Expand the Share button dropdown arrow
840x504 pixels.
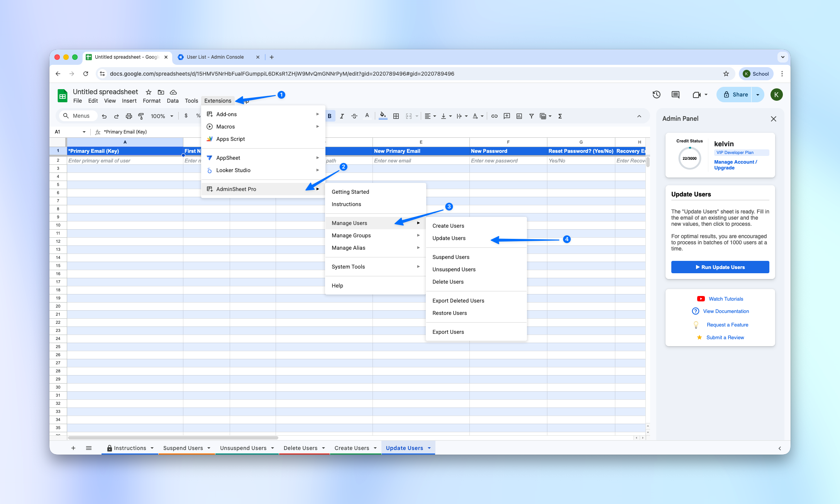pyautogui.click(x=758, y=95)
